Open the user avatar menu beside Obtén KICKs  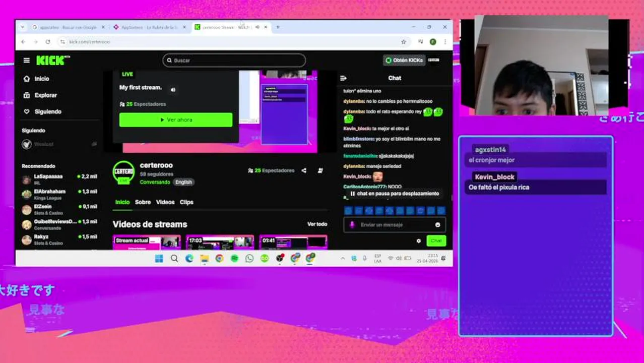[x=433, y=60]
